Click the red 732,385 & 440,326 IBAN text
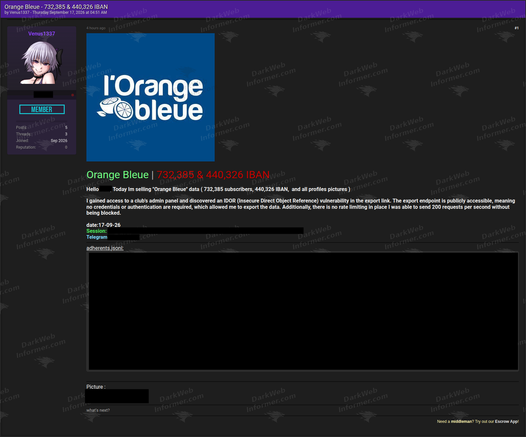Screen dimensions: 526x437 click(x=213, y=175)
